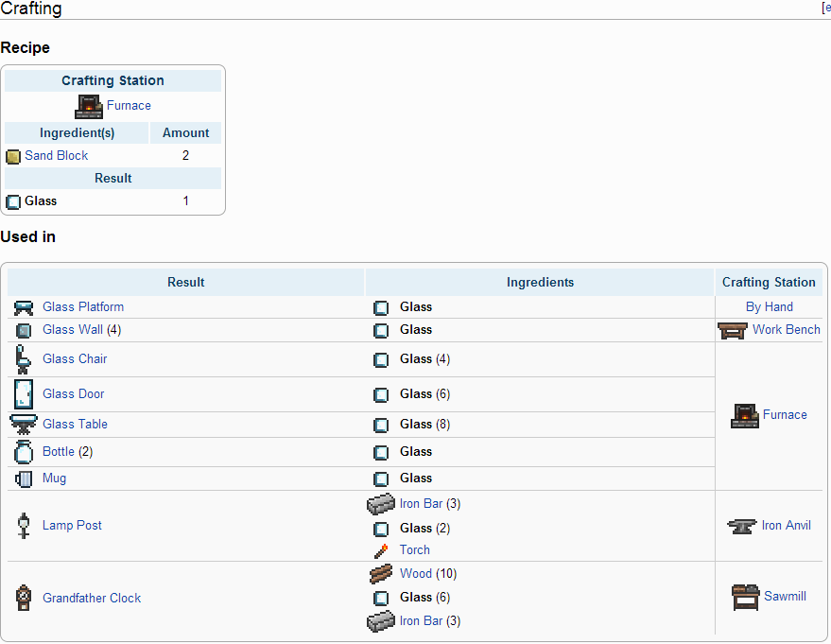The image size is (831, 644).
Task: Open the Furnace link in the Used in table
Action: pyautogui.click(x=785, y=414)
